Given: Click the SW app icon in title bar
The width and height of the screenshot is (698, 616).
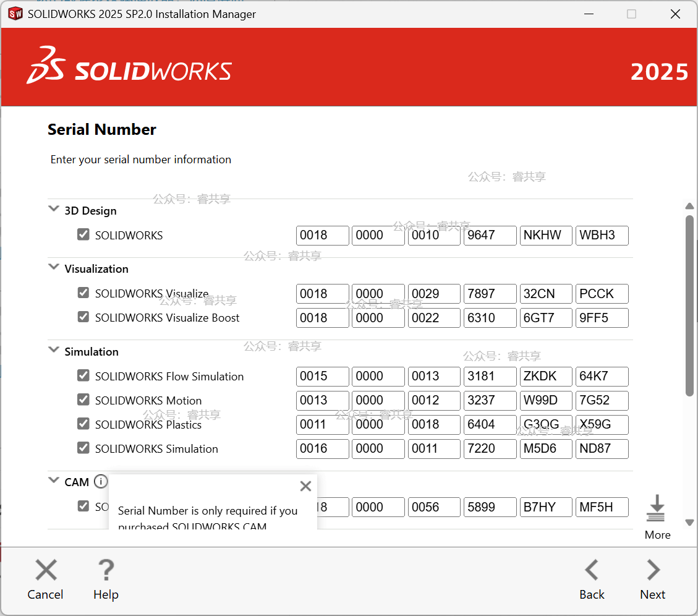Looking at the screenshot, I should [15, 14].
